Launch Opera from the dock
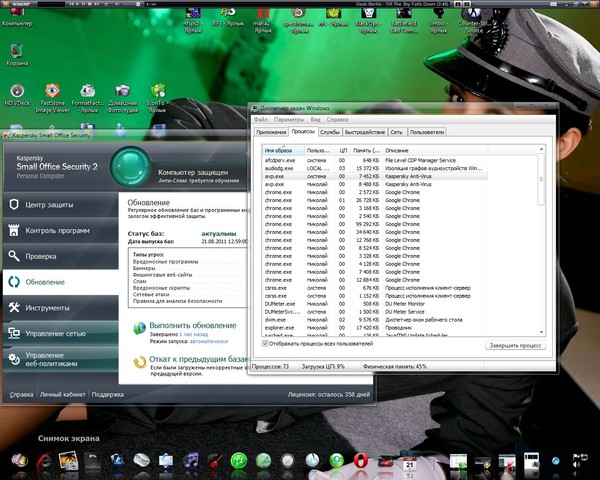 pyautogui.click(x=360, y=461)
